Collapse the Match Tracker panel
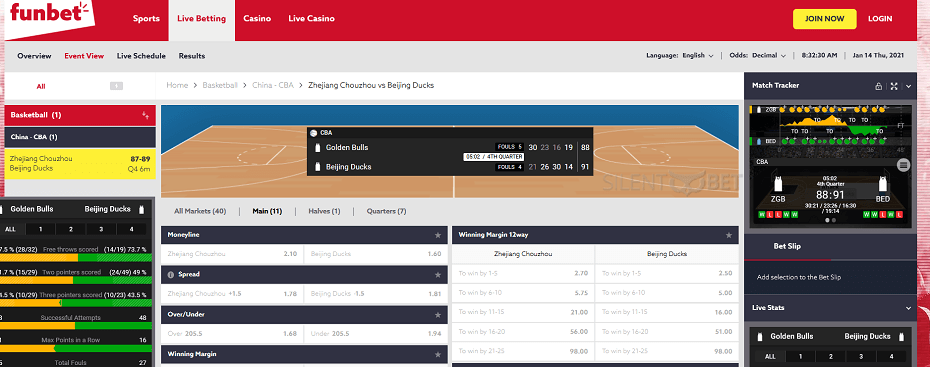 coord(908,86)
